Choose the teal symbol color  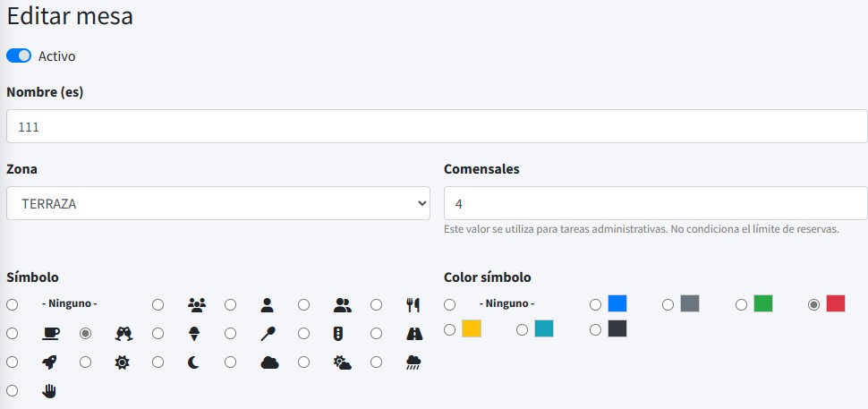pos(523,329)
